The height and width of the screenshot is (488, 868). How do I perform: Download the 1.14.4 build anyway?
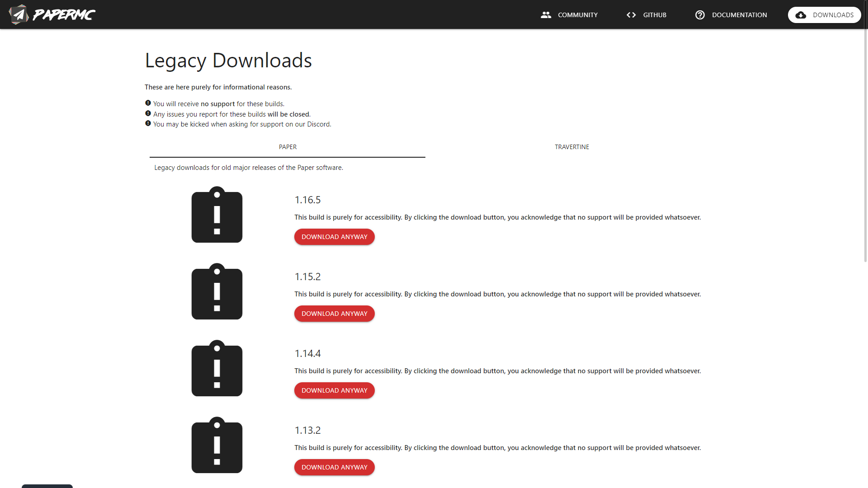click(334, 390)
